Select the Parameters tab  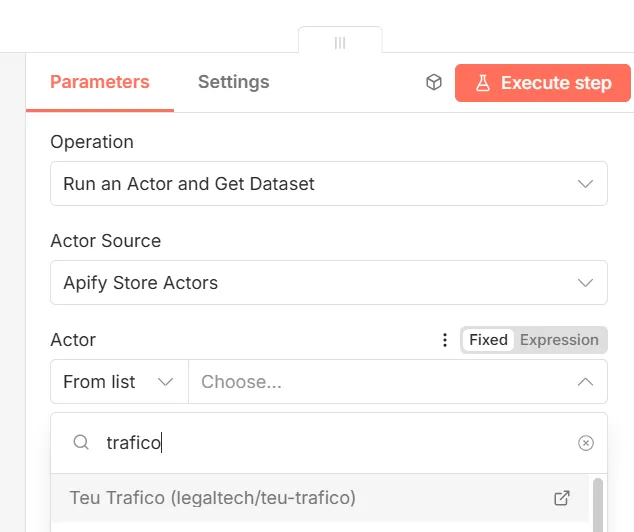pyautogui.click(x=100, y=82)
